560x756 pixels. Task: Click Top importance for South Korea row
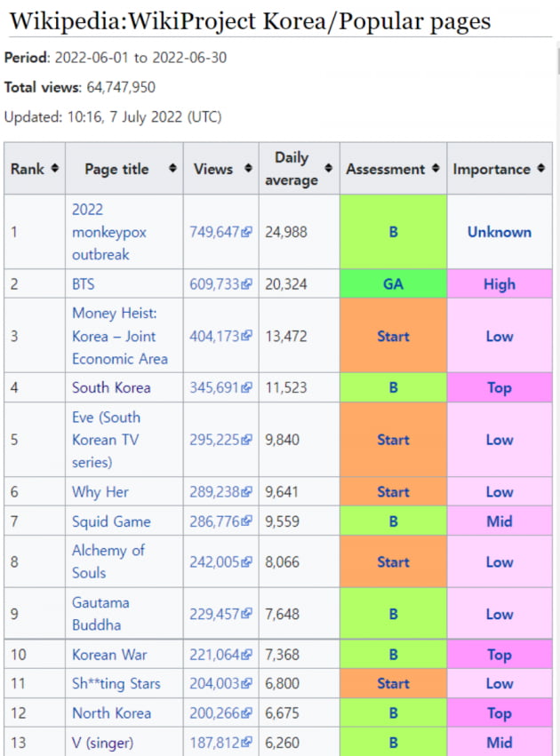(500, 387)
